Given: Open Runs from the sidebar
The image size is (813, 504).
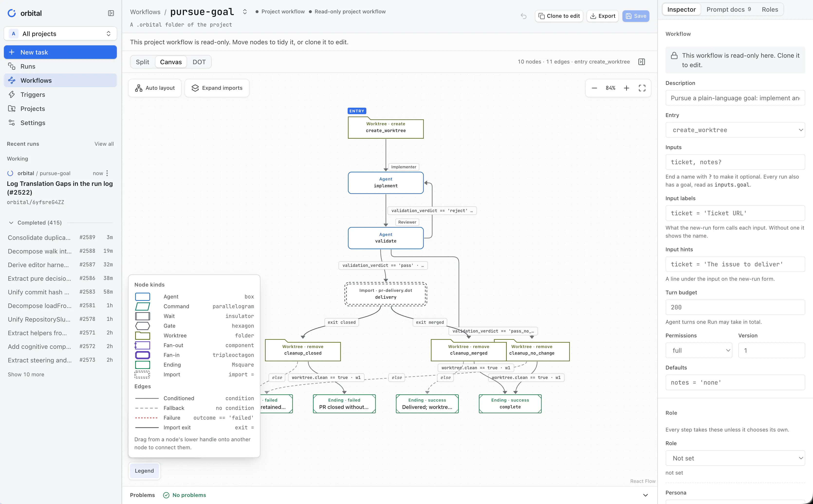Looking at the screenshot, I should pos(60,66).
